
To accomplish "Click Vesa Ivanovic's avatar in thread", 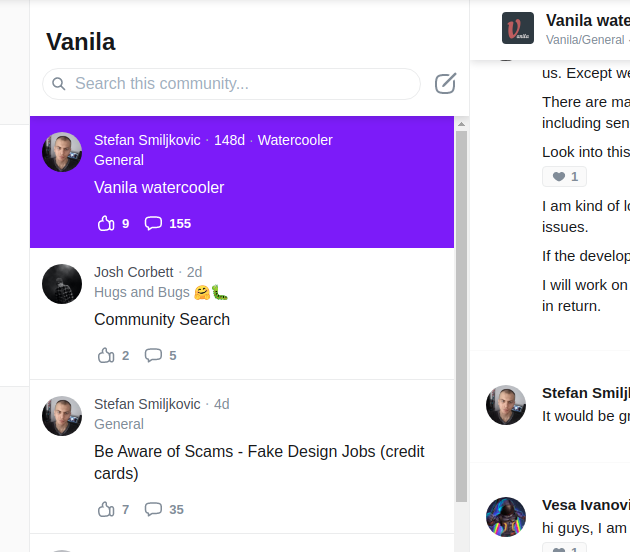I will click(x=506, y=516).
